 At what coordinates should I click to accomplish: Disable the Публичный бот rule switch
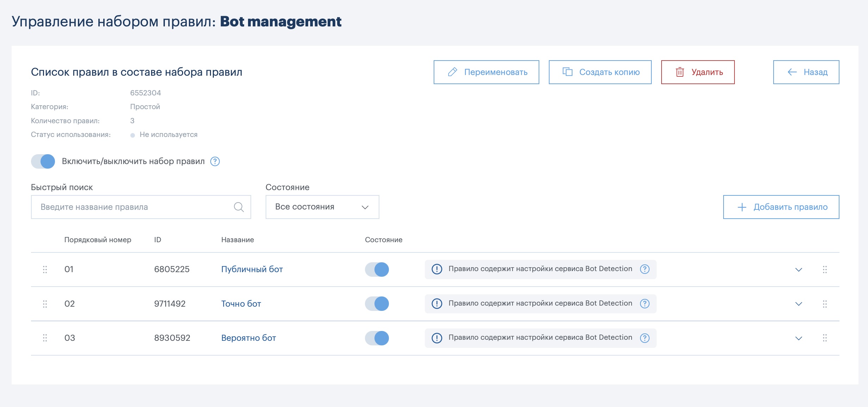tap(377, 269)
